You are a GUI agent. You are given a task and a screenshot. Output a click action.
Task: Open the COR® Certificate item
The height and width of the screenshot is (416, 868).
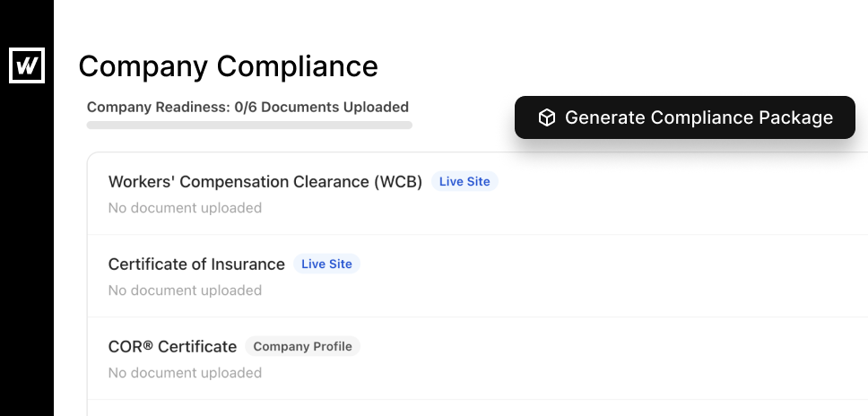pos(172,346)
